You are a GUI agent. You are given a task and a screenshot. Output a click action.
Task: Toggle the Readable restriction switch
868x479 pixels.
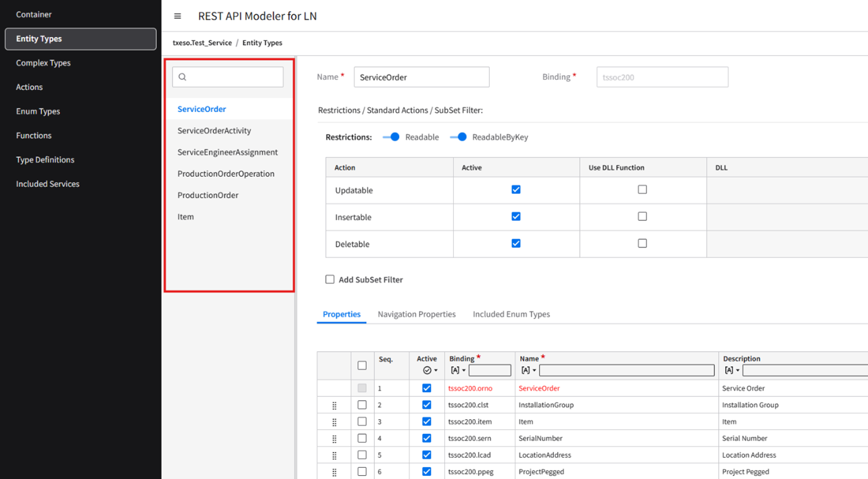(x=392, y=137)
